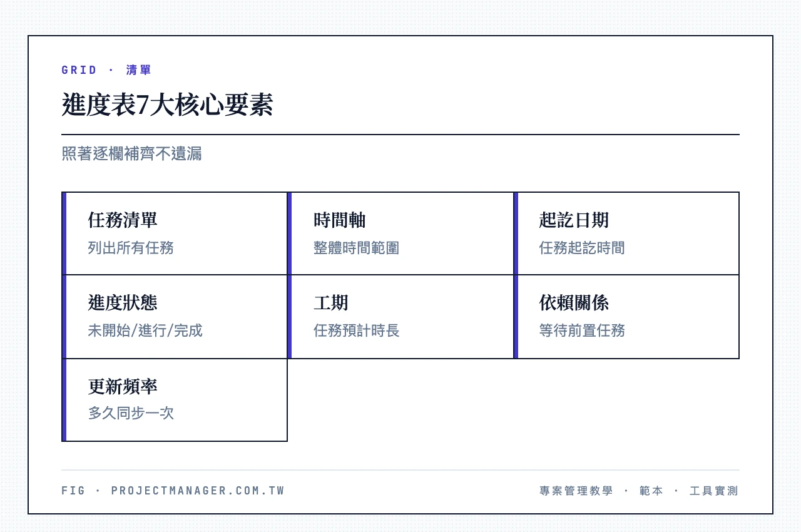801x532 pixels.
Task: Click the description 多久同步一次
Action: coord(131,413)
